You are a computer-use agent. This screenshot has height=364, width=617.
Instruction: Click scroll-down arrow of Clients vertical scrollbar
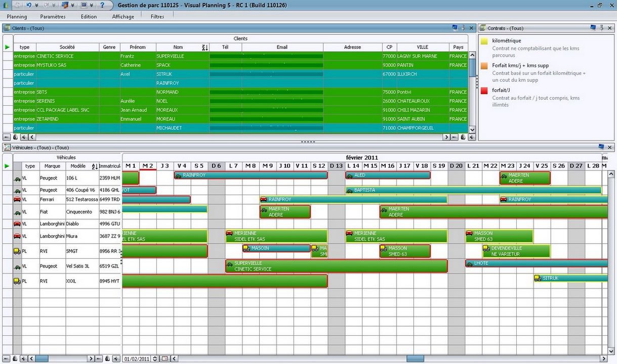[472, 129]
